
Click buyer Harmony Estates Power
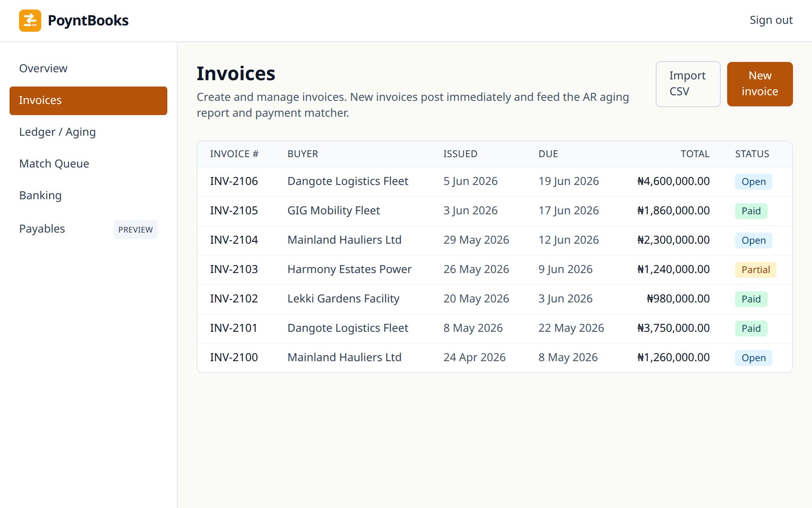coord(349,269)
